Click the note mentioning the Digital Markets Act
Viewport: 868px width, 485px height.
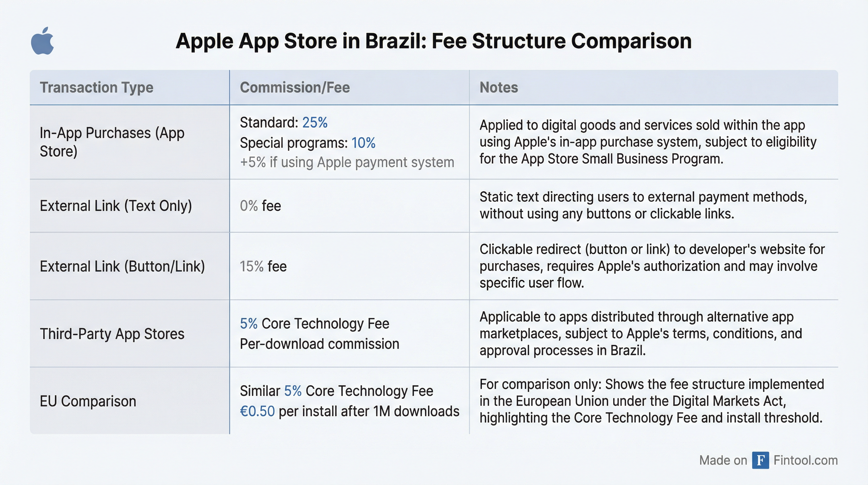pos(651,401)
